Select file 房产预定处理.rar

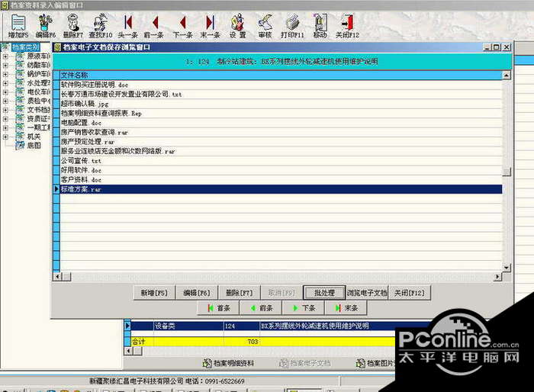point(281,141)
